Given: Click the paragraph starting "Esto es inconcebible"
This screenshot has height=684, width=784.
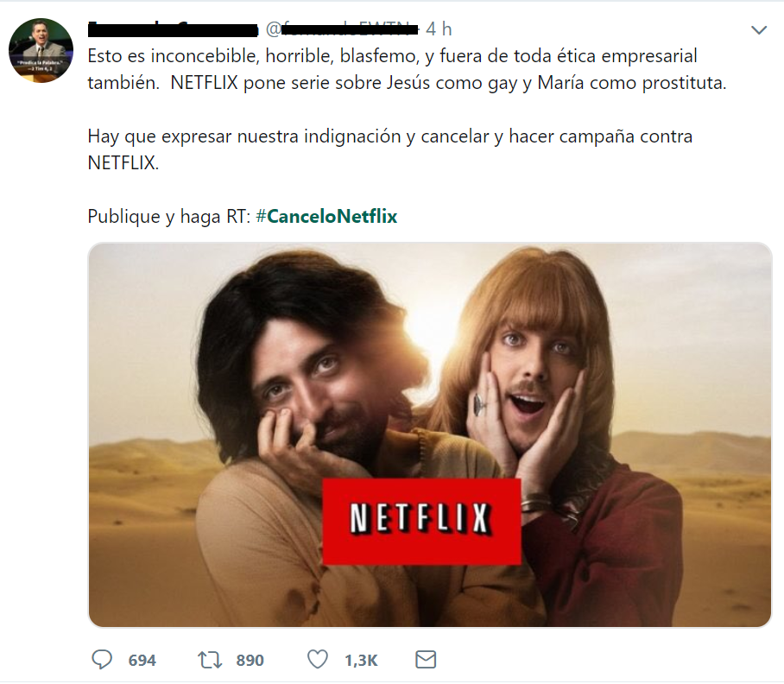Looking at the screenshot, I should coord(407,69).
